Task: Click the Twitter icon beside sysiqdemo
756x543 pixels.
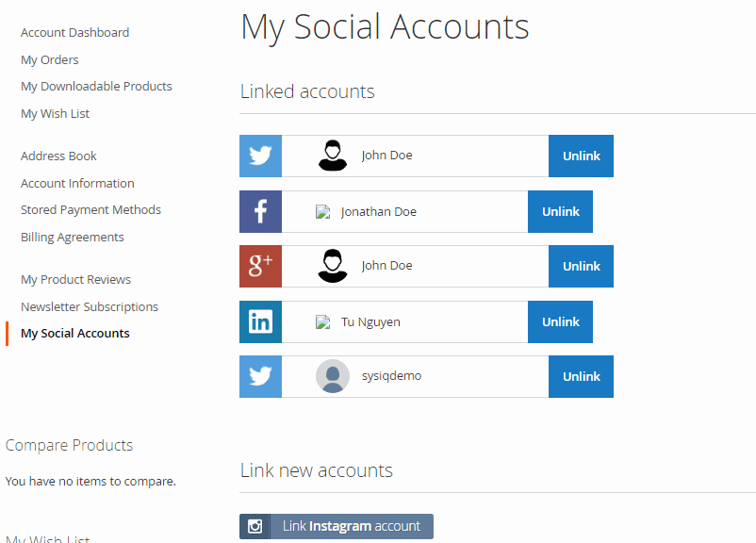Action: 260,376
